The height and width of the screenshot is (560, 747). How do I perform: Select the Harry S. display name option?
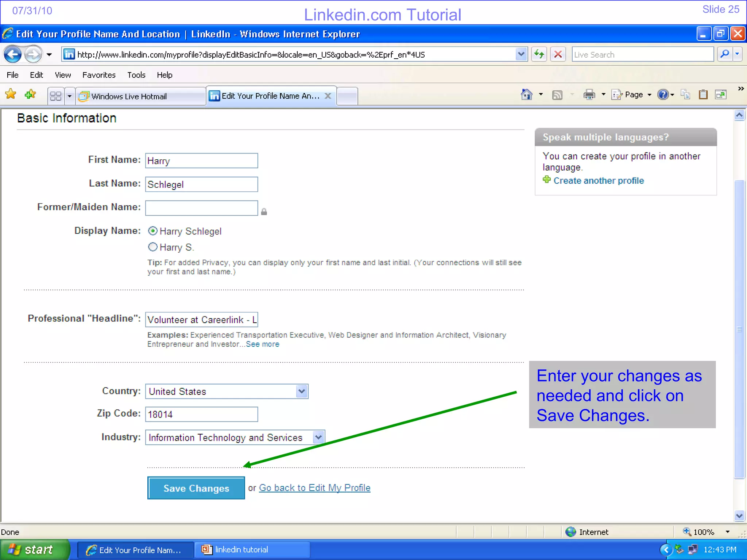click(x=153, y=247)
